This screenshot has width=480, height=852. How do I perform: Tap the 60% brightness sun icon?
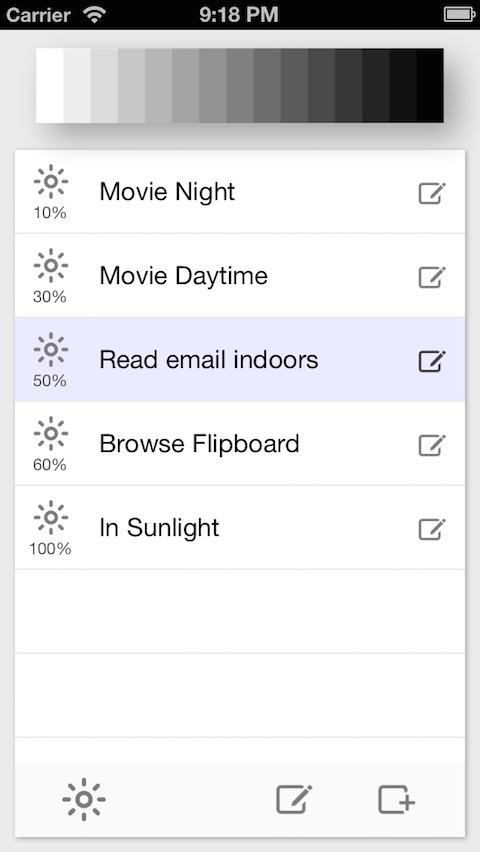click(51, 433)
